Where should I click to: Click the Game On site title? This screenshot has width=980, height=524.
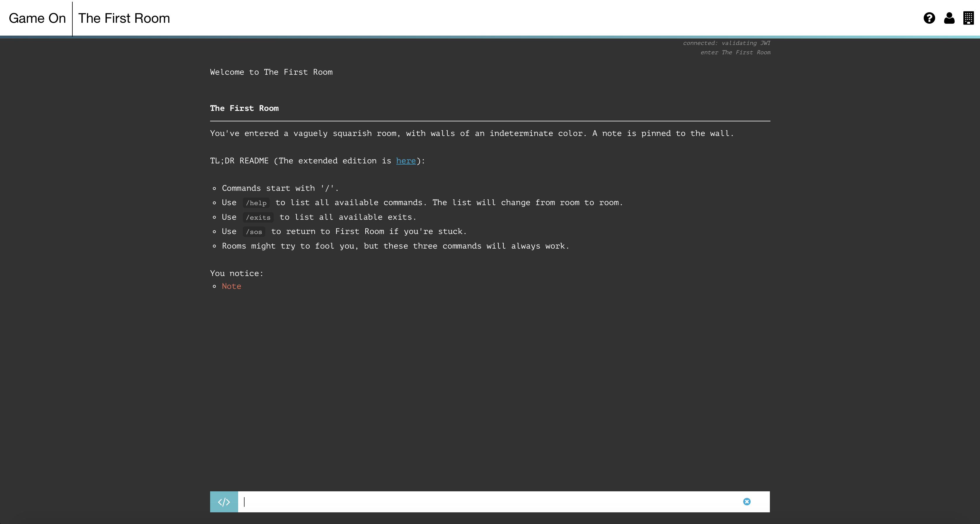[37, 18]
